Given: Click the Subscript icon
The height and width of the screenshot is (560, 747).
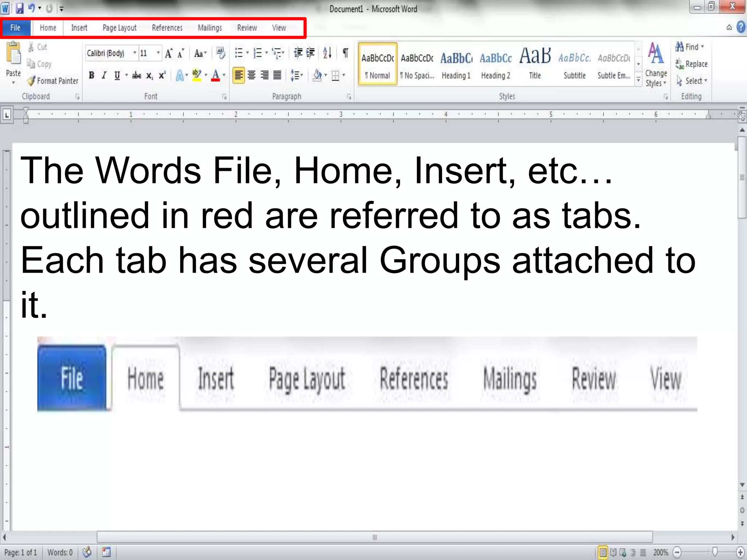Looking at the screenshot, I should click(150, 75).
